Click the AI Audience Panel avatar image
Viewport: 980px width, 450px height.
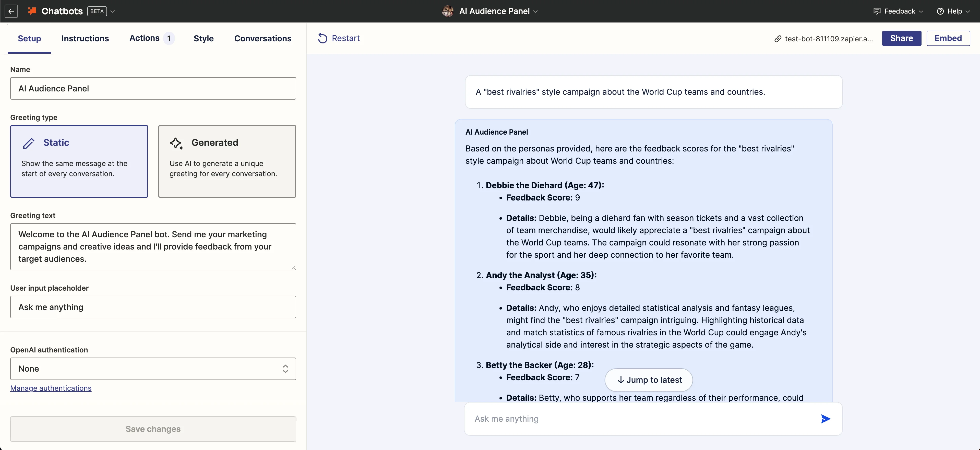click(448, 11)
